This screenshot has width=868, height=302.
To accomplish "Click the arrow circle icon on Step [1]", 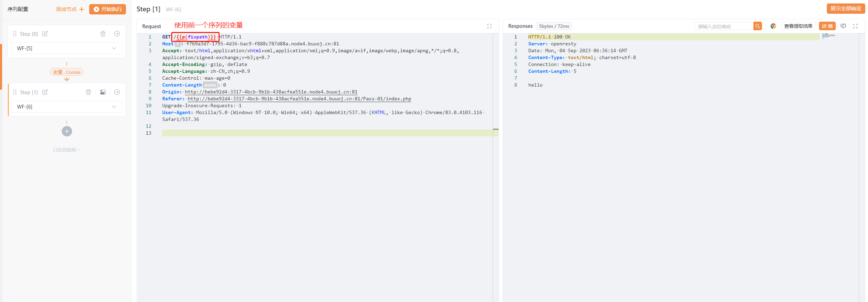I will tap(117, 92).
